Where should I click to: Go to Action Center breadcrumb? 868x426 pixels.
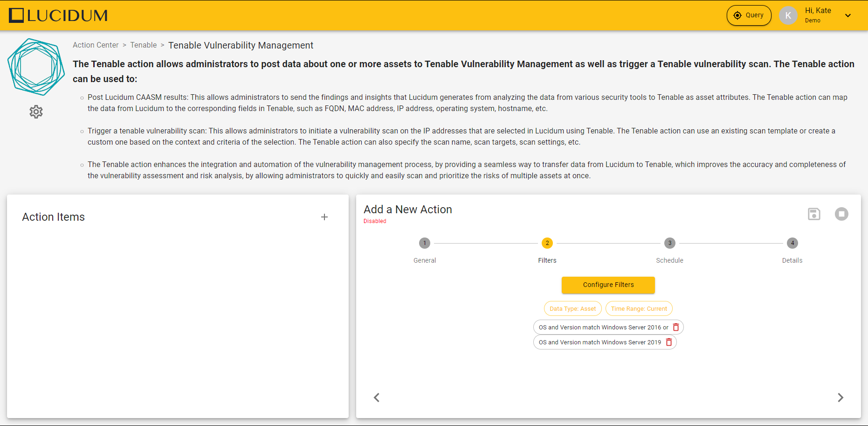[x=96, y=45]
